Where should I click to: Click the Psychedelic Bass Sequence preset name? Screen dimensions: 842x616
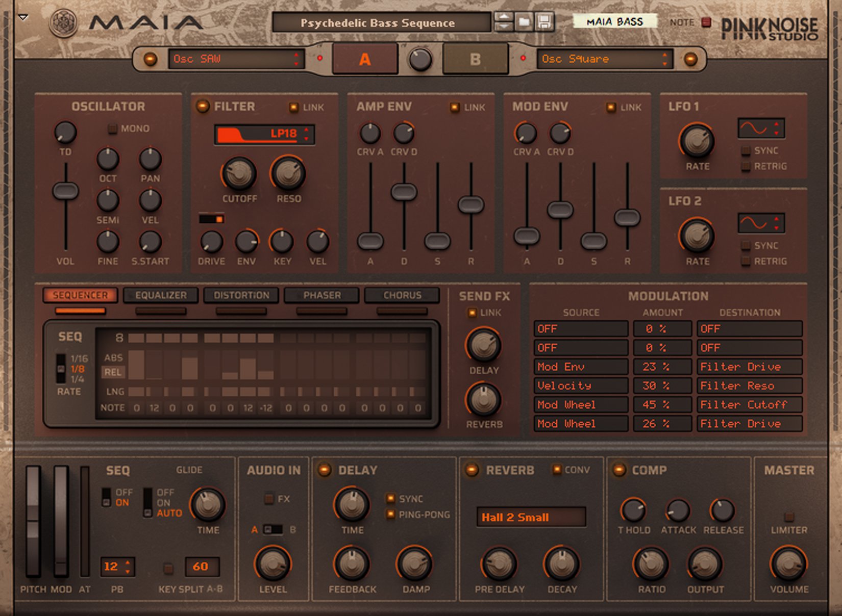pos(381,23)
